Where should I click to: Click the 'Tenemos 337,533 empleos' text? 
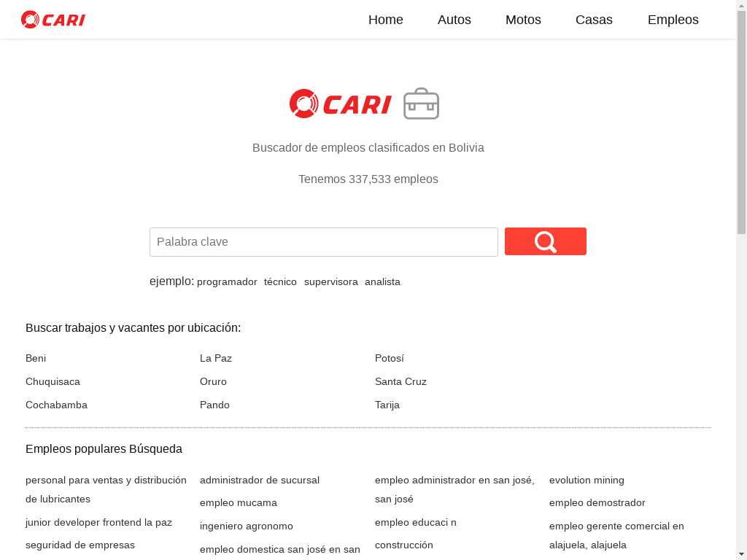[x=368, y=179]
